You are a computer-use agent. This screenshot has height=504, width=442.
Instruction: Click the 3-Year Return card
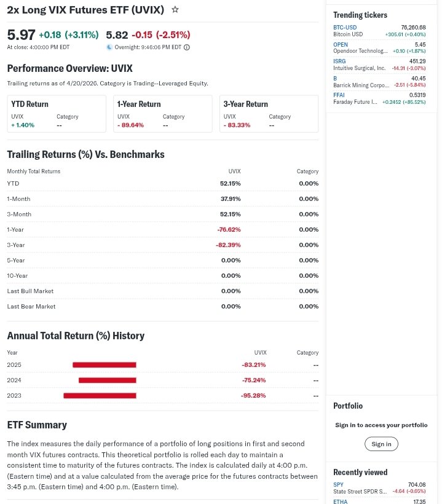[x=269, y=114]
